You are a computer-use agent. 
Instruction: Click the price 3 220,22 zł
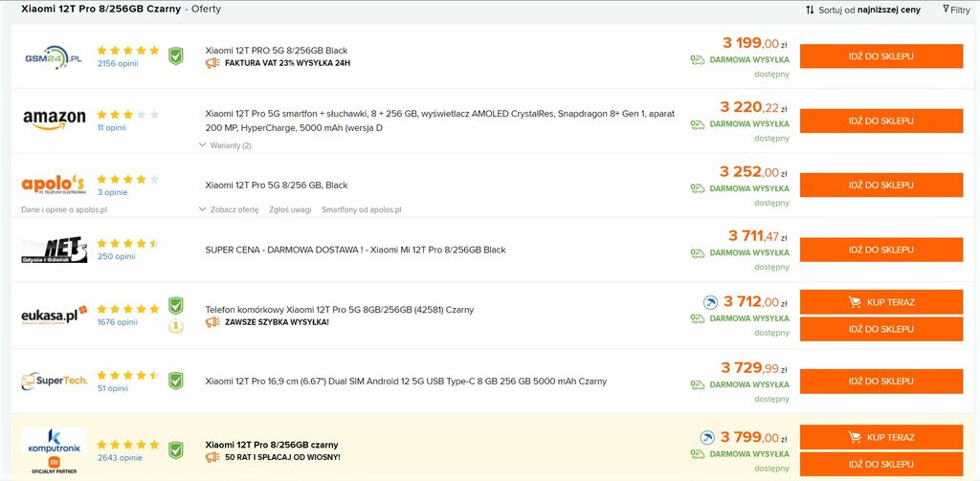pos(753,107)
